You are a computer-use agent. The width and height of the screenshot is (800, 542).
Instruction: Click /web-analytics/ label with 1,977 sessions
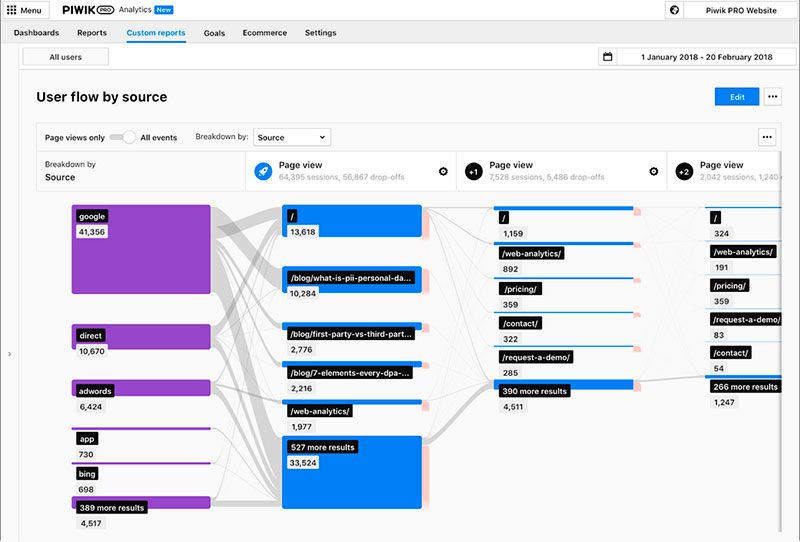(319, 411)
